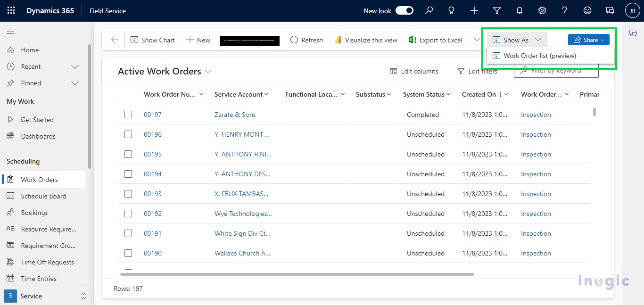Open Time Off Requests from the sidebar
644x305 pixels.
click(48, 262)
